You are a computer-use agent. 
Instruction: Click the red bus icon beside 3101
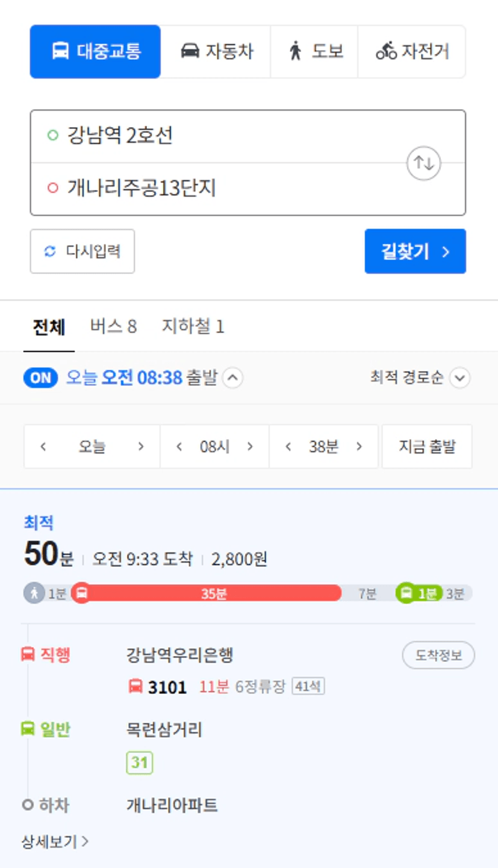[x=135, y=686]
